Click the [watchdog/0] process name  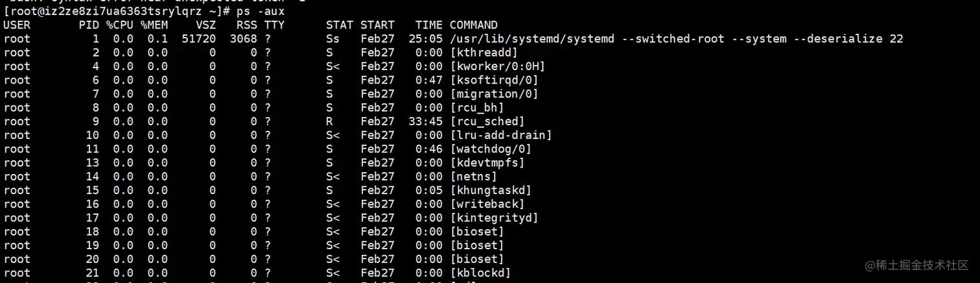491,149
